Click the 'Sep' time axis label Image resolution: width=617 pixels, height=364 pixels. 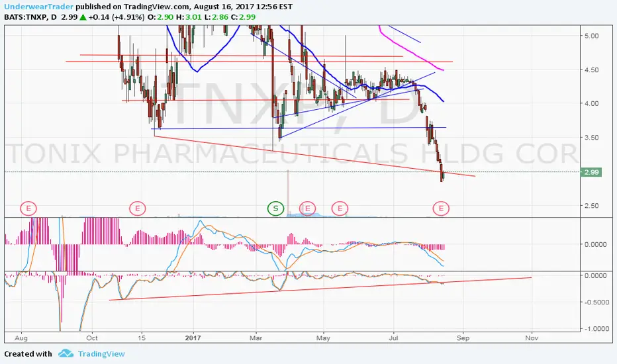click(x=463, y=338)
